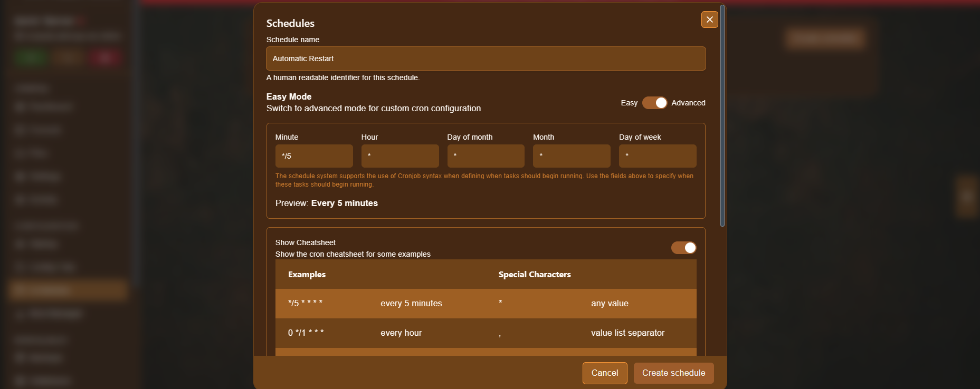Click into the Minute cron field

click(314, 156)
